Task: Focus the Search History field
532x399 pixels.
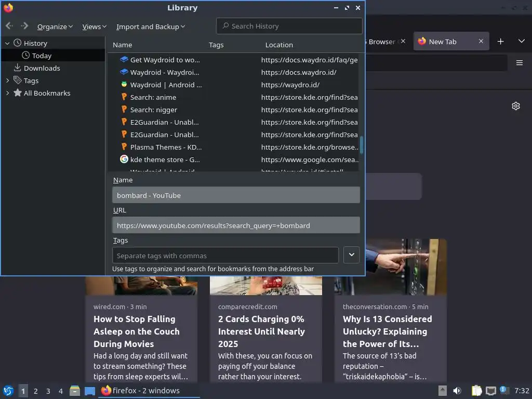Action: [x=289, y=26]
